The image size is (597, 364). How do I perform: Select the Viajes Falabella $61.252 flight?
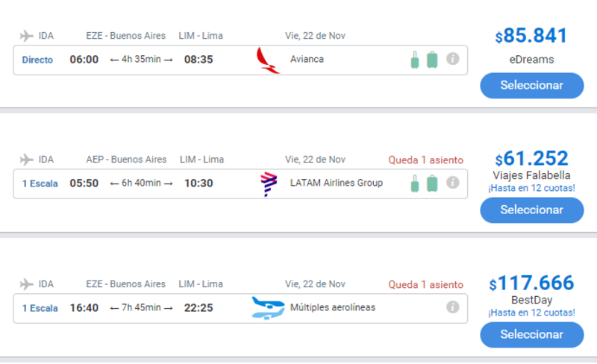[x=531, y=210]
